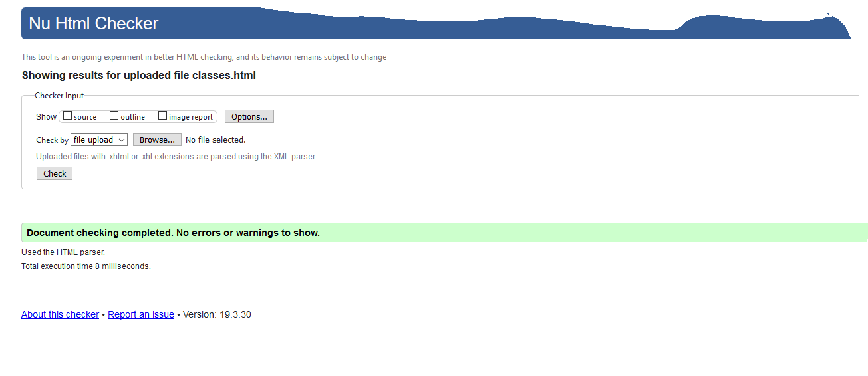This screenshot has height=376, width=868.
Task: Click the Version 19.3.30 text
Action: [217, 314]
